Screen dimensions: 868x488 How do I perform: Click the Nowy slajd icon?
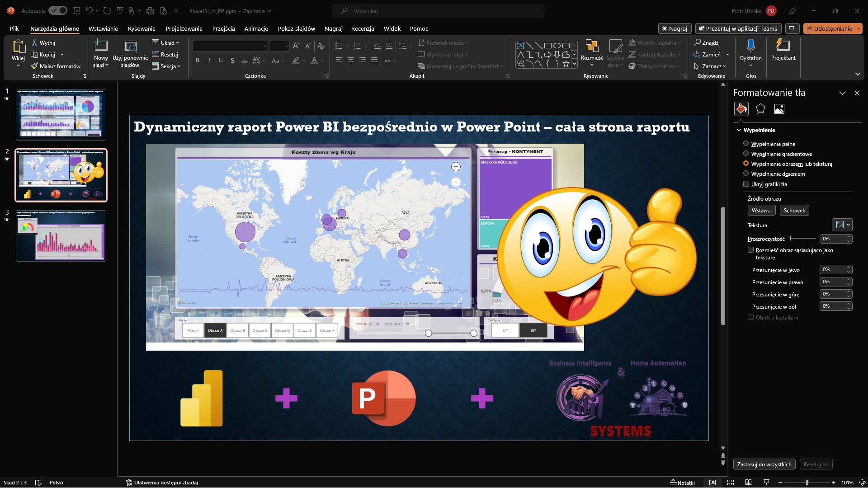[101, 46]
